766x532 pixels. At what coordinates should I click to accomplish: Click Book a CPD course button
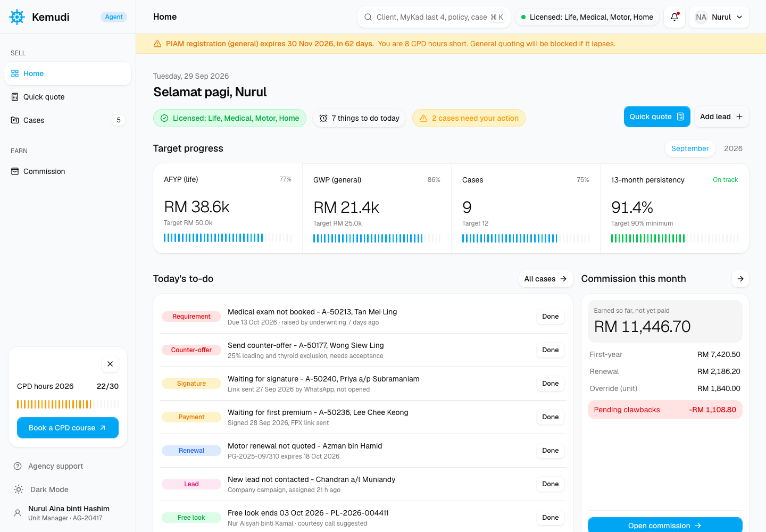point(68,428)
